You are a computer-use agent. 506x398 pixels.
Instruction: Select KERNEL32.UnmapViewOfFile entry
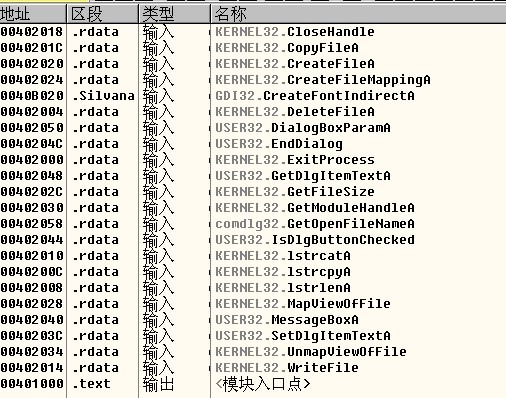[311, 352]
